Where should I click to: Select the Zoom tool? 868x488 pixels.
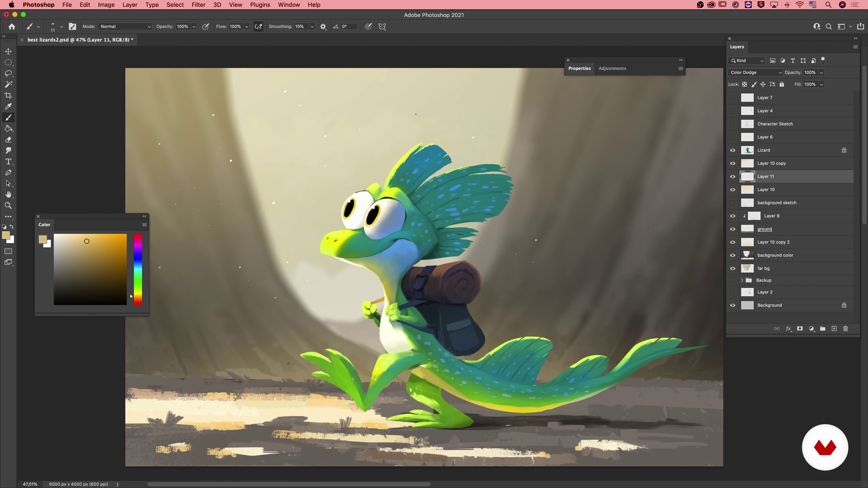pos(8,205)
